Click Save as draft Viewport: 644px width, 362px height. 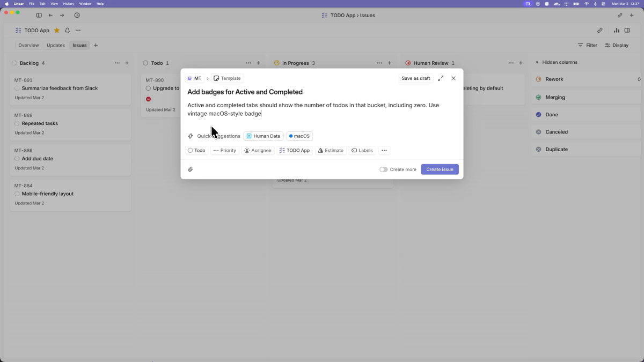tap(416, 78)
